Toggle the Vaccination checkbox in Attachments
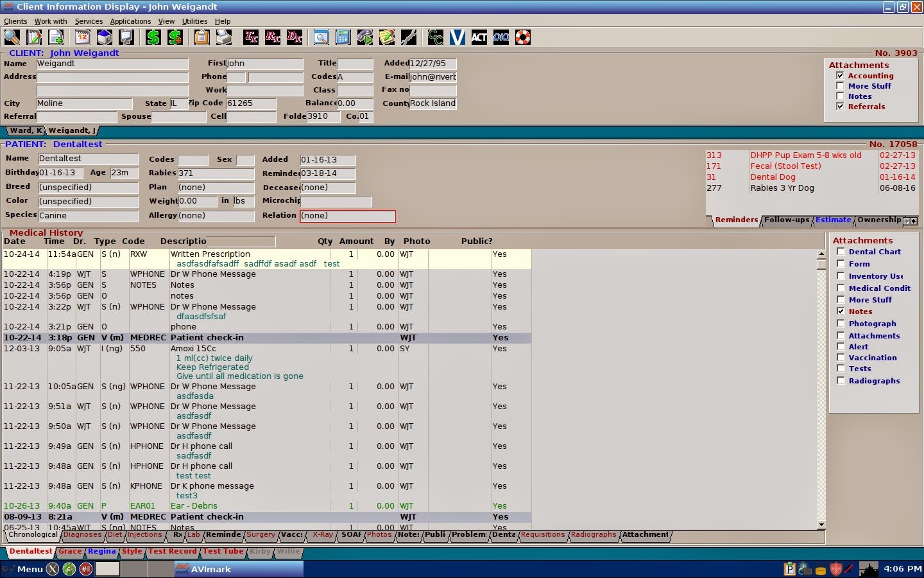The height and width of the screenshot is (578, 924). (x=841, y=358)
